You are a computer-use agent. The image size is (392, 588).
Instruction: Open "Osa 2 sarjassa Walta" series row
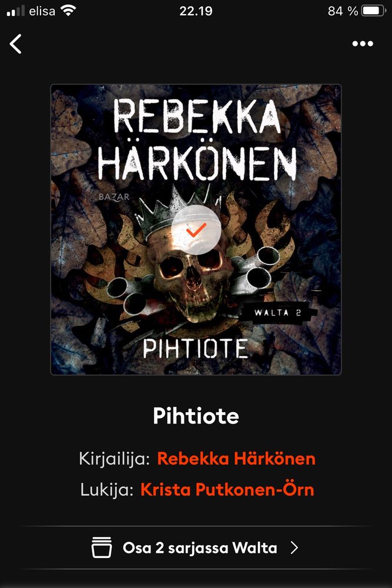click(196, 548)
